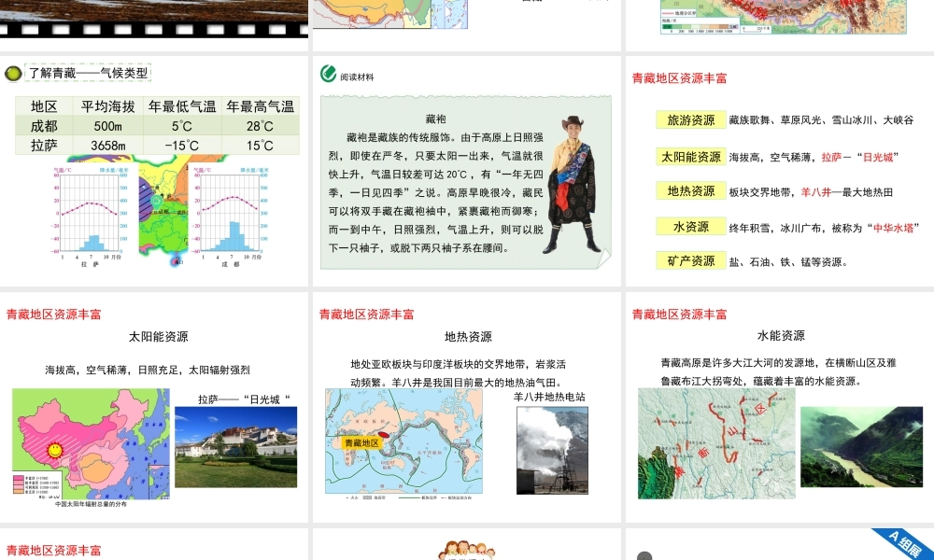Click the red 中华水塔 text
The height and width of the screenshot is (560, 934).
click(893, 228)
